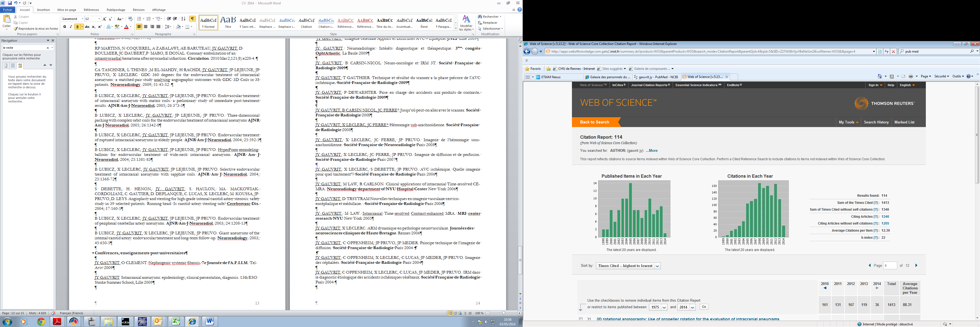Screen dimensions: 980x327
Task: Toggle show paragraph marks (¶)
Action: click(192, 19)
